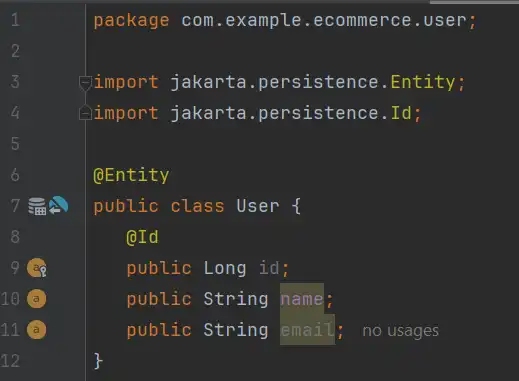Image resolution: width=519 pixels, height=381 pixels.
Task: Place the cursor in package com.example.ecommerce.user
Action: (324, 20)
